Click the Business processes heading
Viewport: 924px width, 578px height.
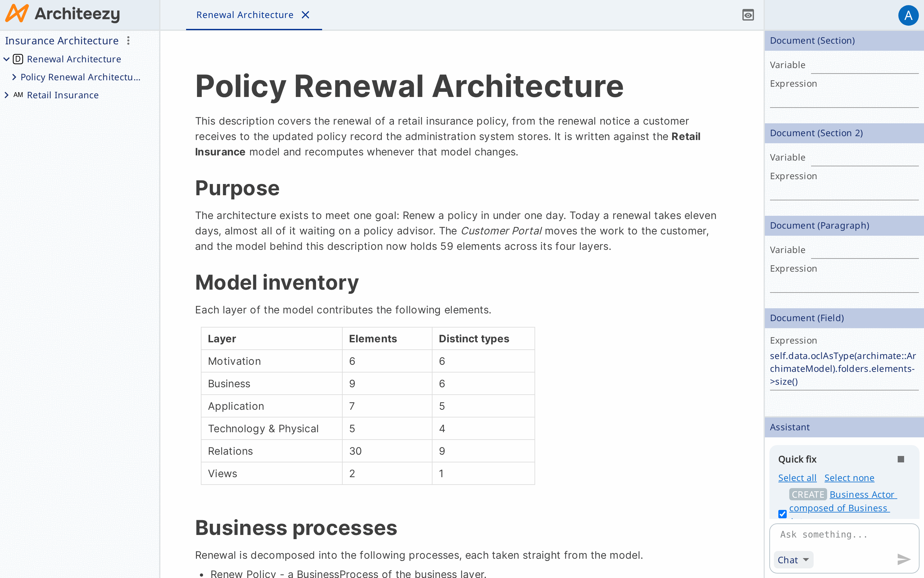point(296,528)
